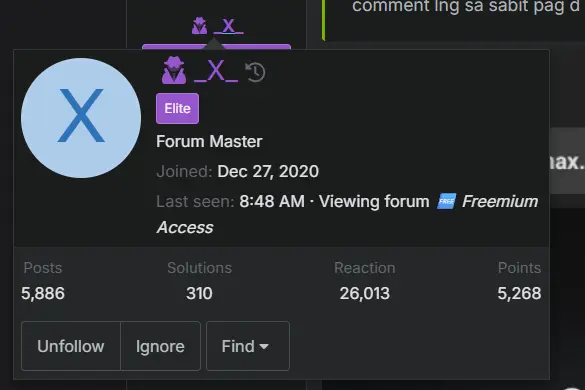Click the Ignore button
This screenshot has width=585, height=390.
[160, 346]
